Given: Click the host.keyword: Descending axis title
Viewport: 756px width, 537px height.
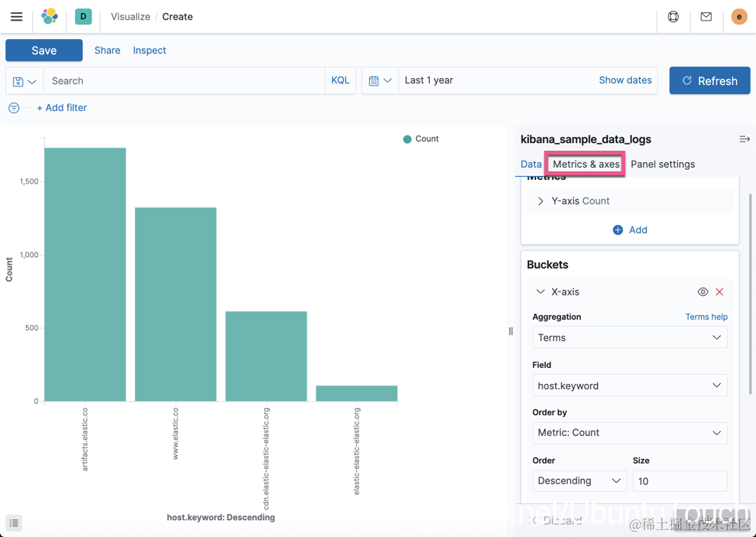Looking at the screenshot, I should tap(221, 517).
